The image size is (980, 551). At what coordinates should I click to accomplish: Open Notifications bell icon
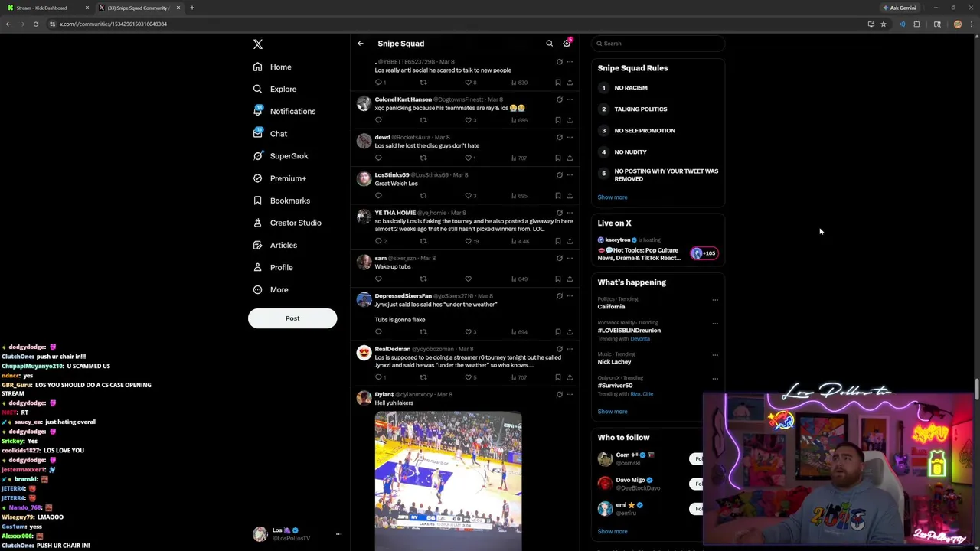[x=258, y=111]
